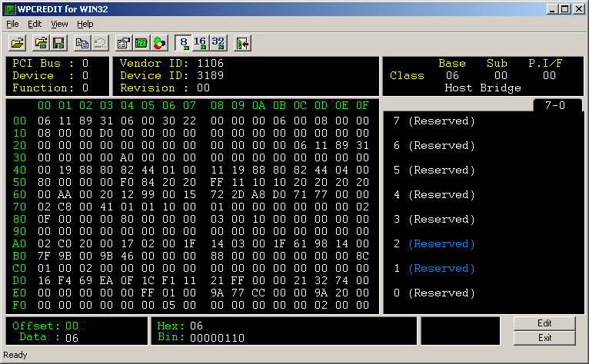Maximize the WPCREDIT window
589x364 pixels.
(x=564, y=9)
